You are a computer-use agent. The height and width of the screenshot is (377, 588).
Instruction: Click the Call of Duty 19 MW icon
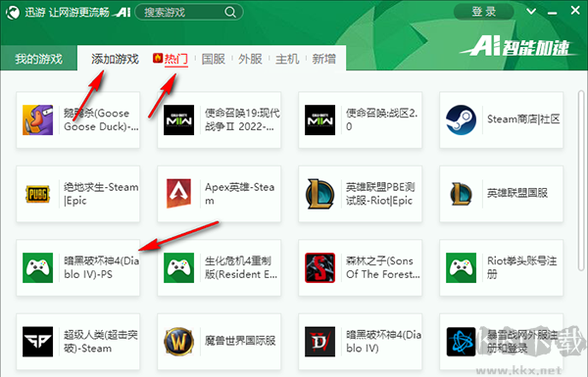point(179,119)
